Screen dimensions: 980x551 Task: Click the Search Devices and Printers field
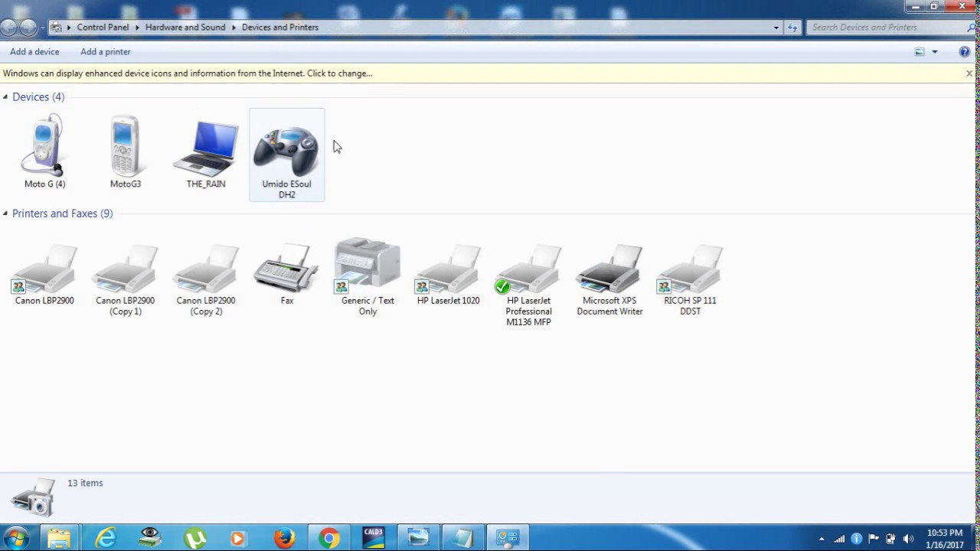pos(885,28)
